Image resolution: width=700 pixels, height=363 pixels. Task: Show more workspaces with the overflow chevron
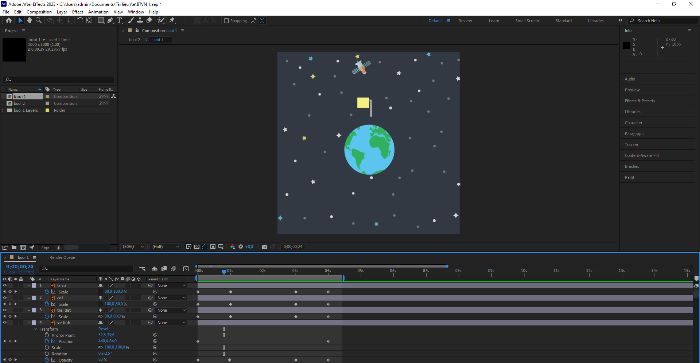[x=621, y=21]
